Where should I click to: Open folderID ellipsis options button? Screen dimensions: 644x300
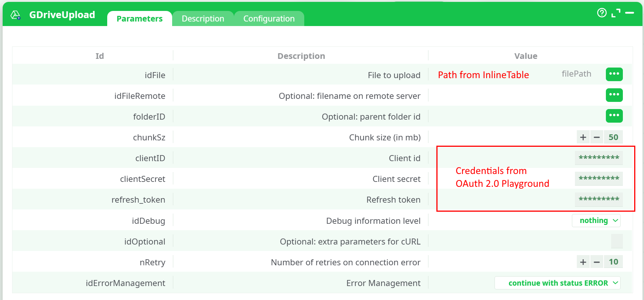tap(614, 115)
